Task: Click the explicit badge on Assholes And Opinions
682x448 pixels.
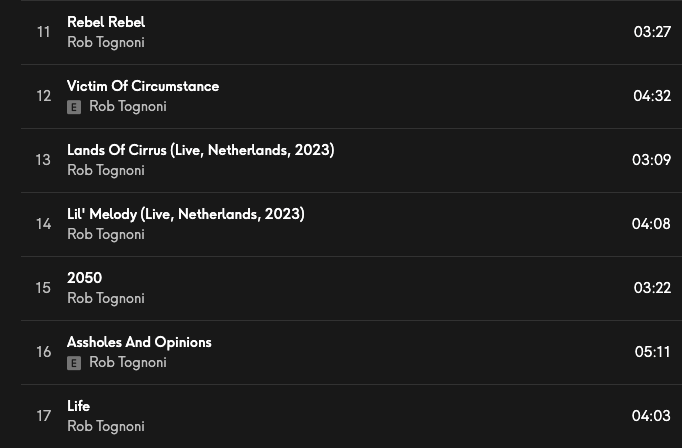Action: 74,363
